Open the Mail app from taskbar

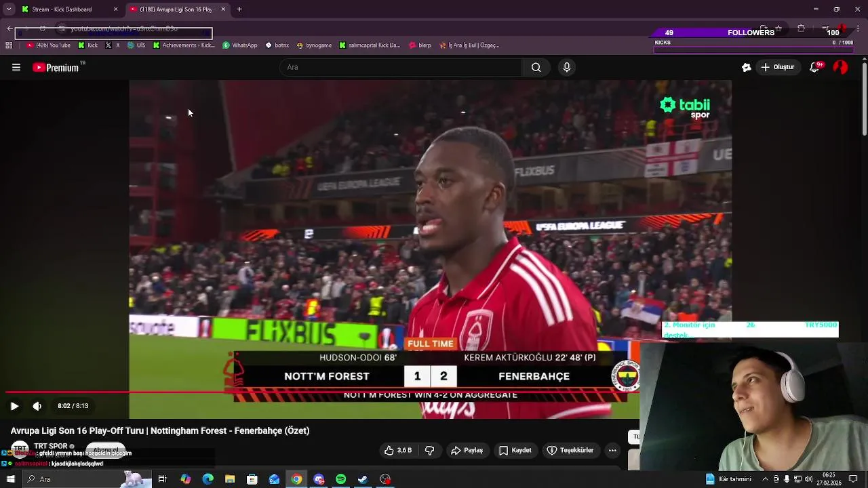coord(274,479)
